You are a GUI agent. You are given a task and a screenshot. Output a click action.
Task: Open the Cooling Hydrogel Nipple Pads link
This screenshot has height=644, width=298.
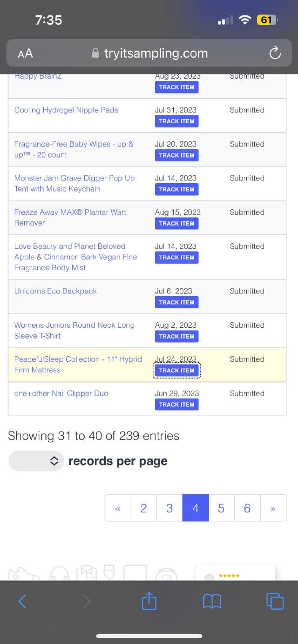pos(66,110)
